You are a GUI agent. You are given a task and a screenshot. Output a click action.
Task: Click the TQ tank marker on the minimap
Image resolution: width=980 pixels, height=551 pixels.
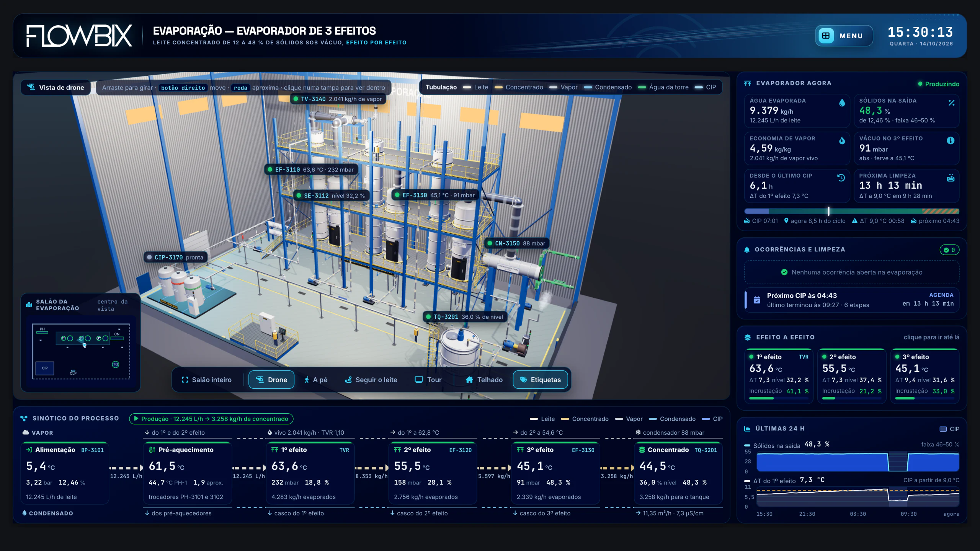115,364
